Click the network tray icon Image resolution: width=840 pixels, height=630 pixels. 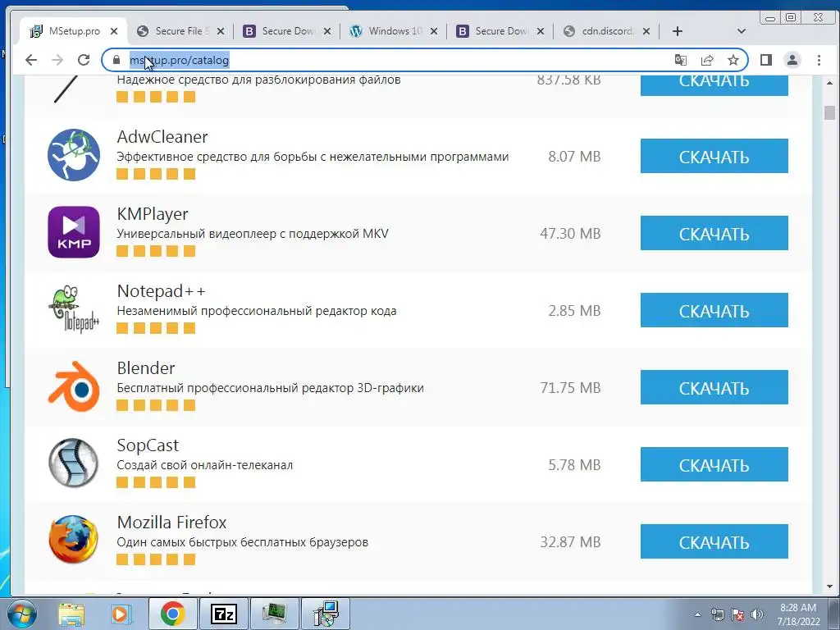[x=717, y=614]
